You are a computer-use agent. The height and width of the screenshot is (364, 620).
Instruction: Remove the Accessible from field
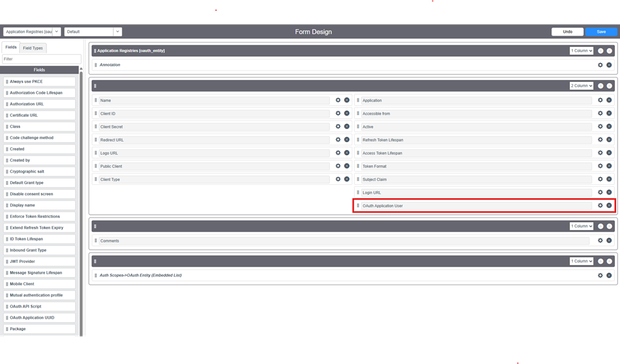[x=609, y=113]
